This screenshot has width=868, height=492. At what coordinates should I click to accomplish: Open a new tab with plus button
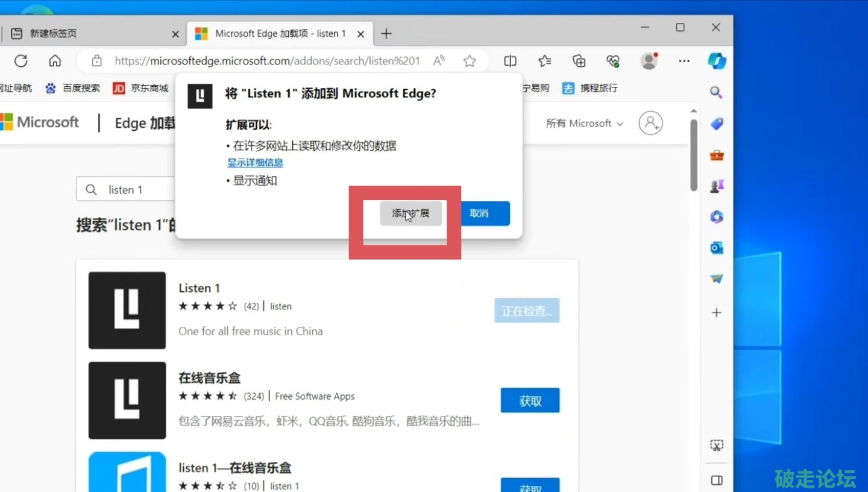coord(386,34)
